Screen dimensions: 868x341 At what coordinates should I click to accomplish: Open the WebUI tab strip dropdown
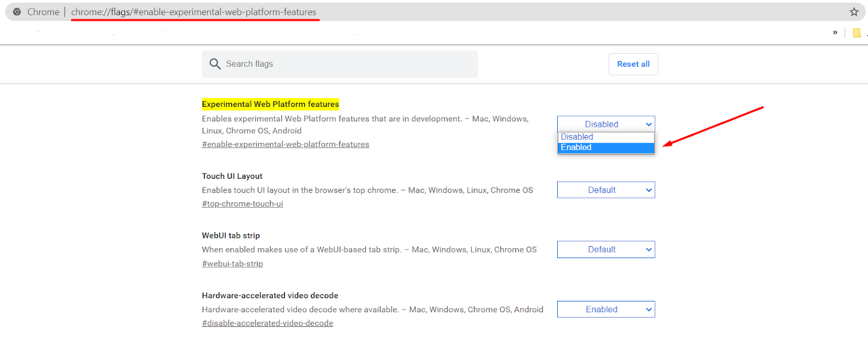[x=606, y=249]
